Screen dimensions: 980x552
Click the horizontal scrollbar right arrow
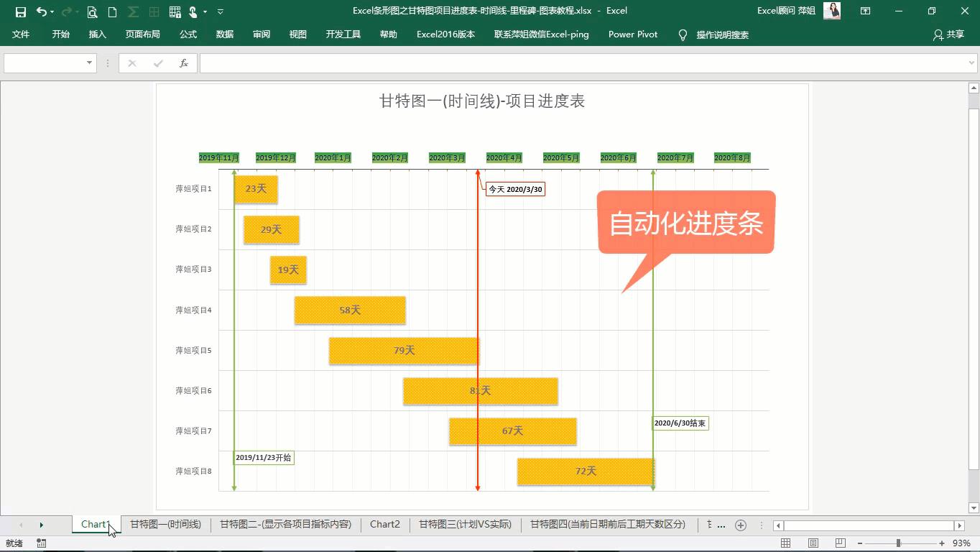959,525
